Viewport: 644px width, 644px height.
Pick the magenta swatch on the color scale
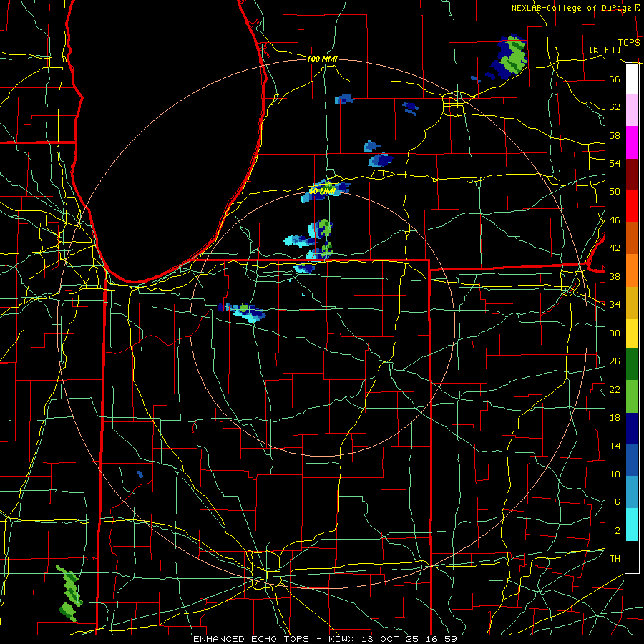(x=632, y=142)
